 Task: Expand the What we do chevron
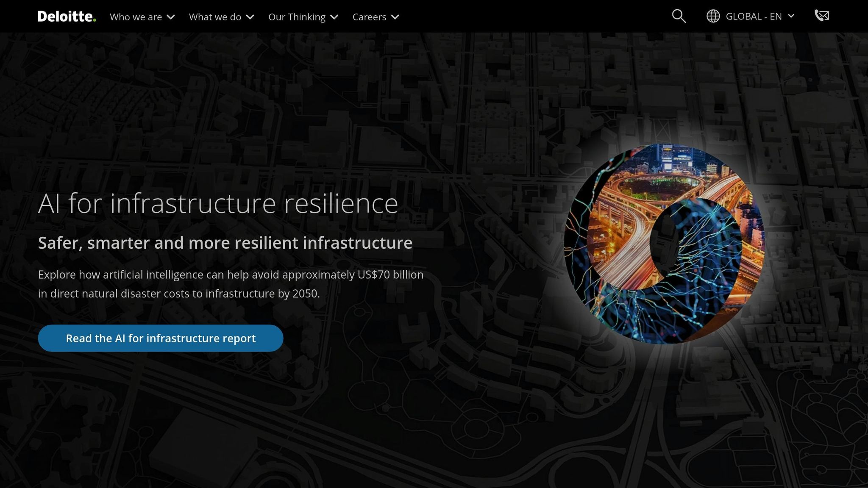(250, 17)
